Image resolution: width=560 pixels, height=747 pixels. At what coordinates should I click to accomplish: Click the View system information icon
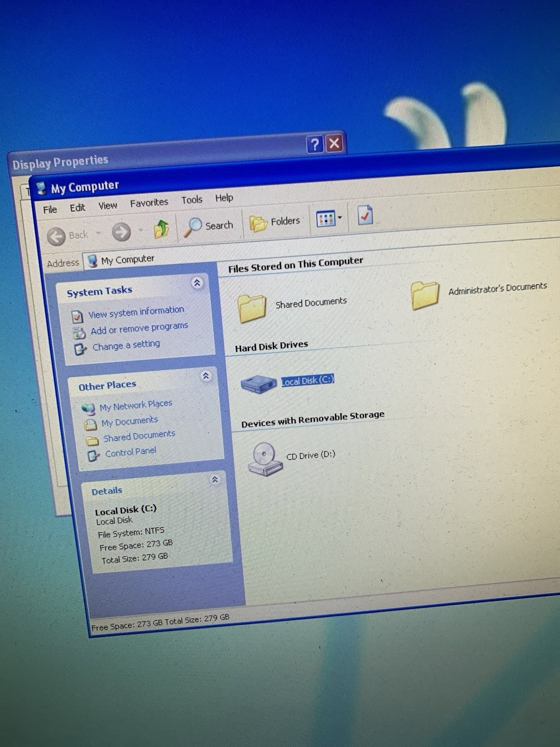pyautogui.click(x=77, y=317)
